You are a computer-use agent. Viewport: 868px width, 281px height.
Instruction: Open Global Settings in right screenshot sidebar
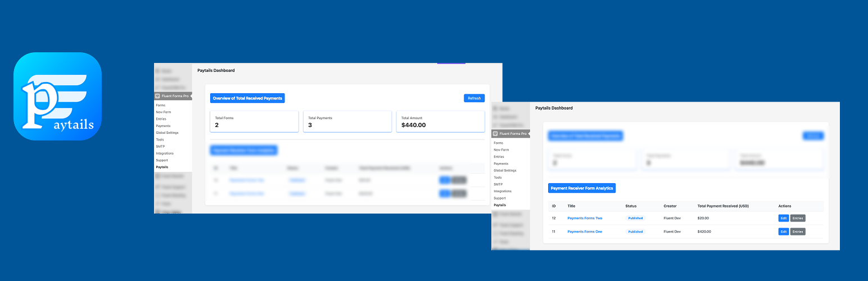coord(505,170)
